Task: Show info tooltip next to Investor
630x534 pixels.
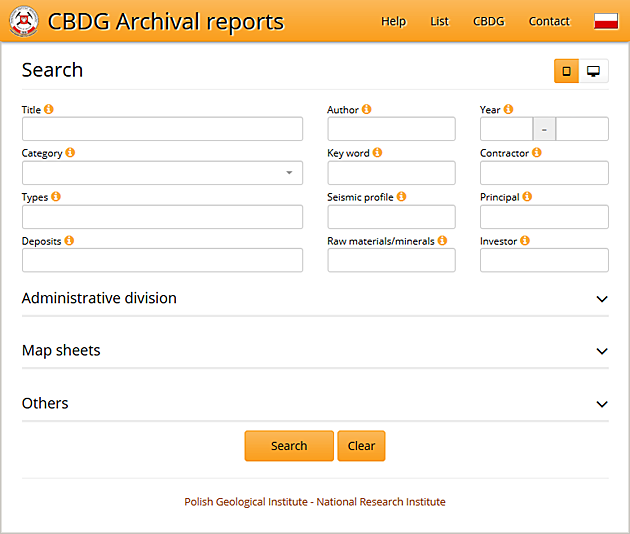Action: 525,240
